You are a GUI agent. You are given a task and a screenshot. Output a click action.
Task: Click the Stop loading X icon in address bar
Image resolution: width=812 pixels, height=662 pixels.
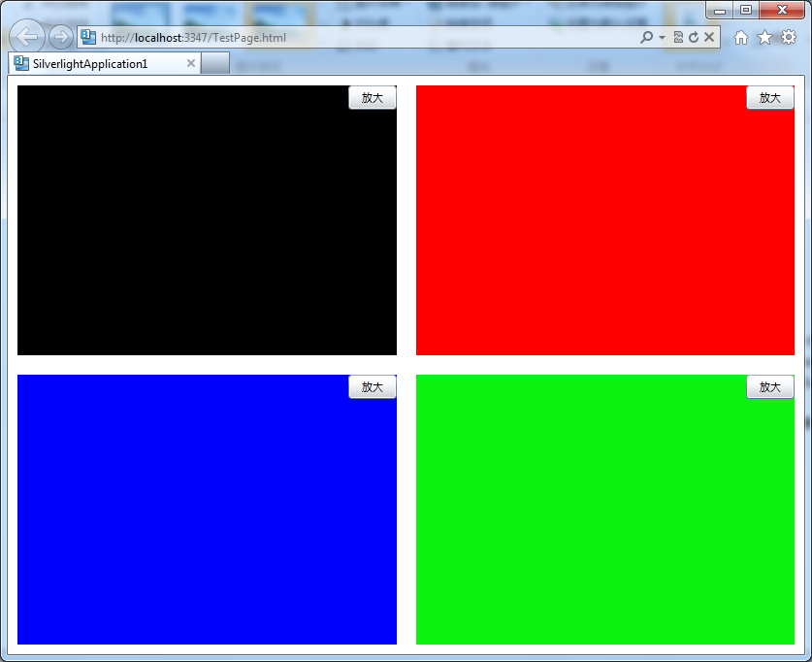[x=709, y=37]
